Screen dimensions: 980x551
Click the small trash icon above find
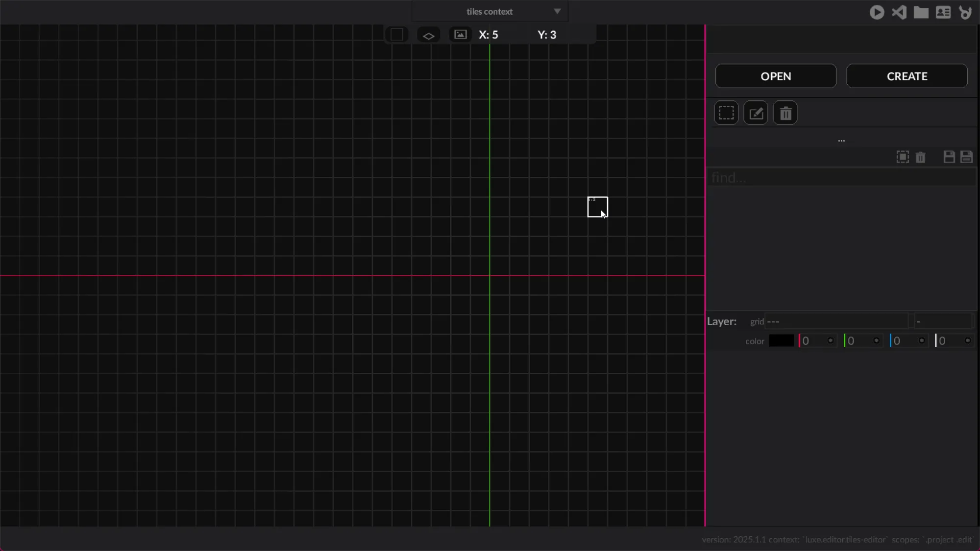click(920, 157)
